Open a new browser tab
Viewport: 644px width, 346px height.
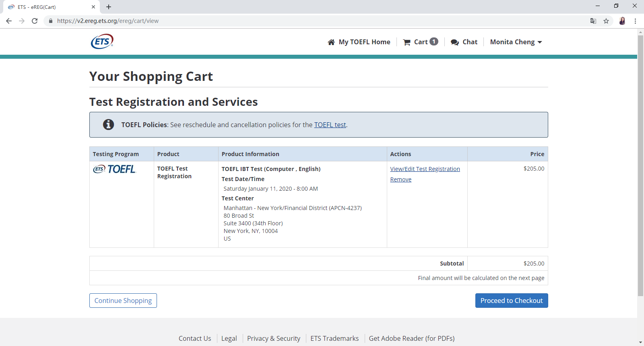click(109, 7)
